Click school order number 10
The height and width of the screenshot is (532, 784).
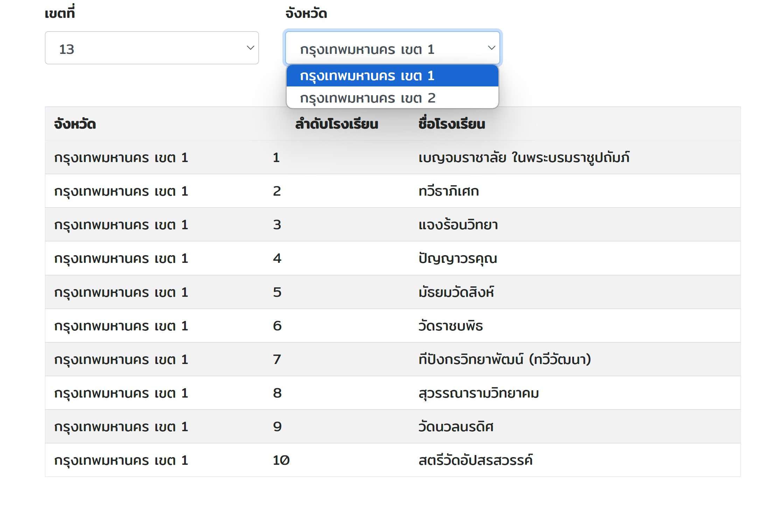point(281,460)
